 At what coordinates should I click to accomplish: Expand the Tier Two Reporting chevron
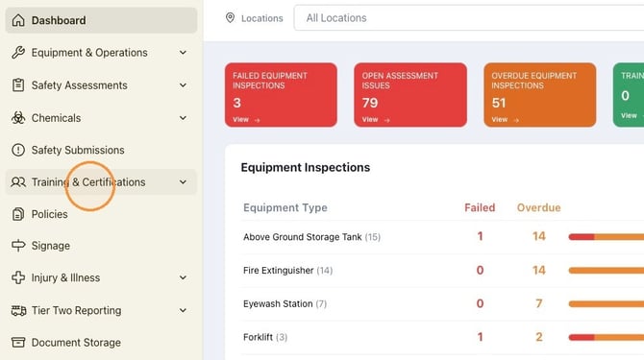183,310
